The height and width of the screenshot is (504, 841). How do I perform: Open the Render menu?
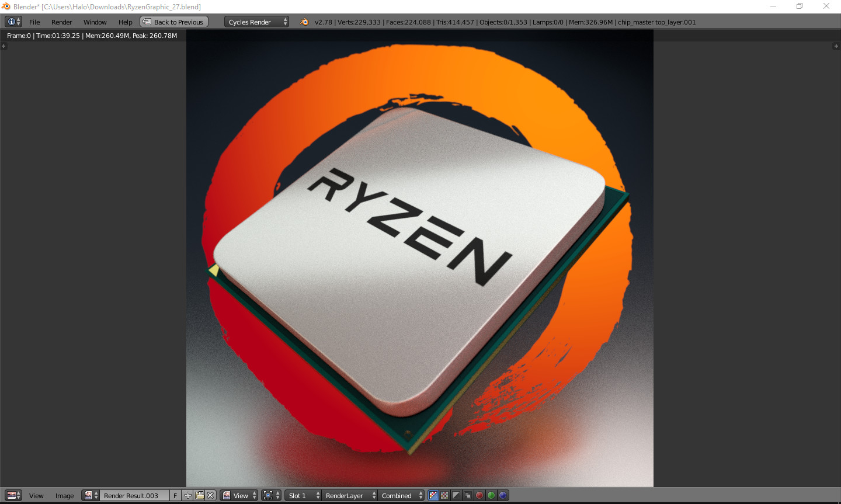coord(61,22)
